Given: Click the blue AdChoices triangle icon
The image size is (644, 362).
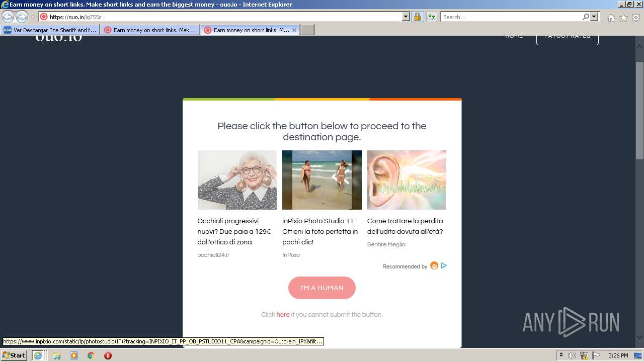Looking at the screenshot, I should point(444,265).
